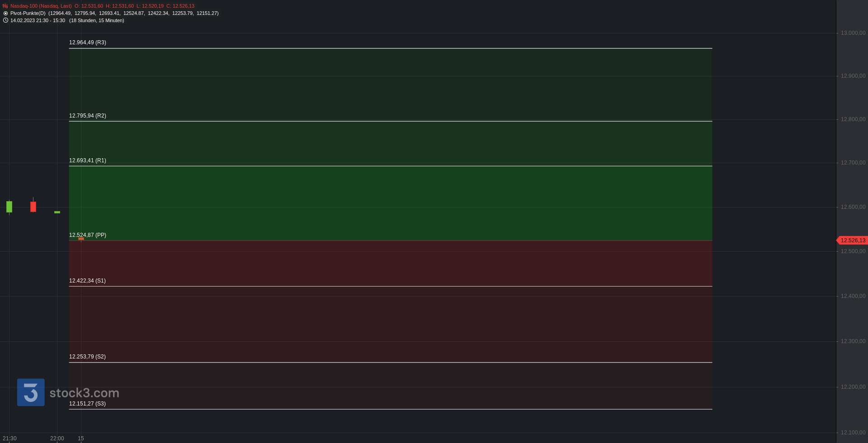Image resolution: width=868 pixels, height=443 pixels.
Task: Click the red 12.526,13 current price tag
Action: point(852,240)
